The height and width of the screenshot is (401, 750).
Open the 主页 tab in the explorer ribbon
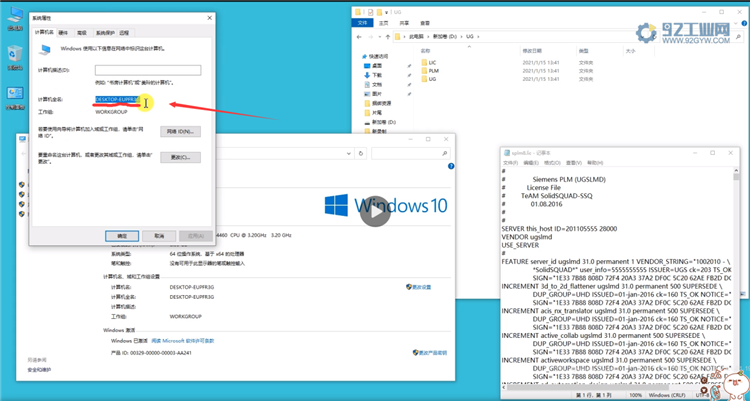coord(383,23)
